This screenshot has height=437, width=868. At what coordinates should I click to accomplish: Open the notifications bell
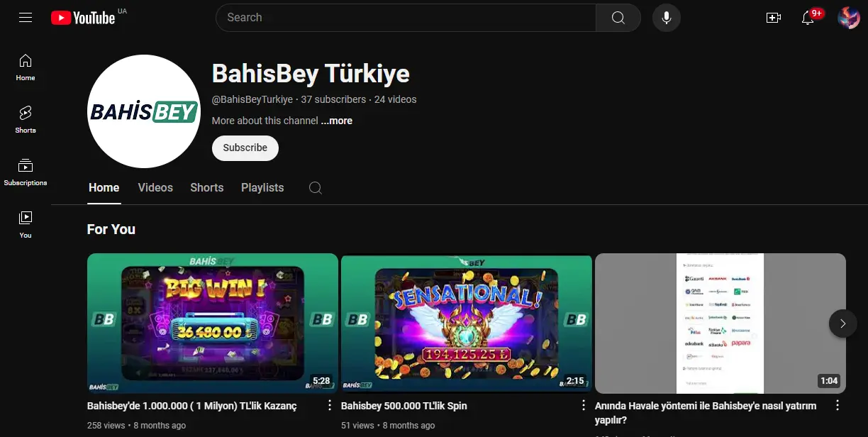tap(808, 18)
